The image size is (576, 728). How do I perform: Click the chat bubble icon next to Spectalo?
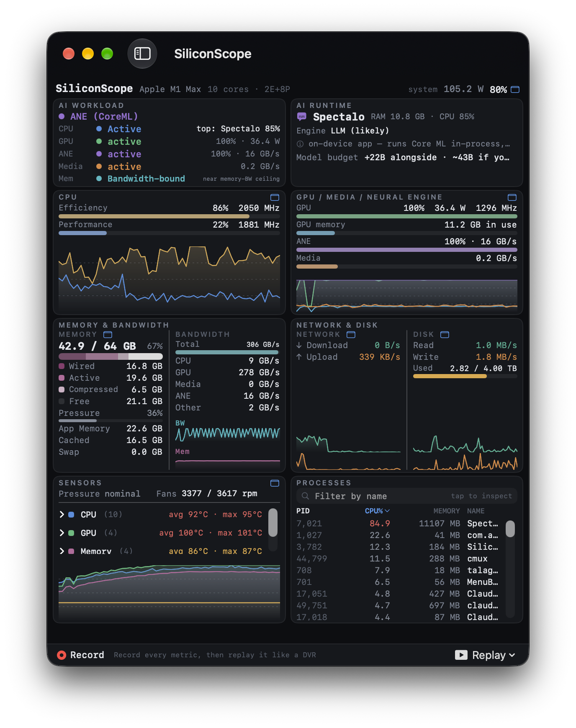[x=301, y=117]
